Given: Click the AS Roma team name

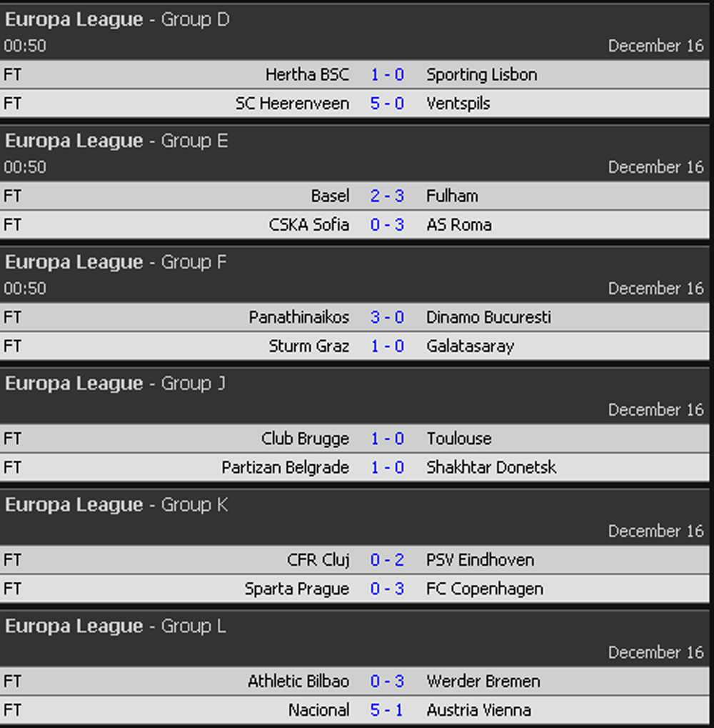Looking at the screenshot, I should point(458,225).
